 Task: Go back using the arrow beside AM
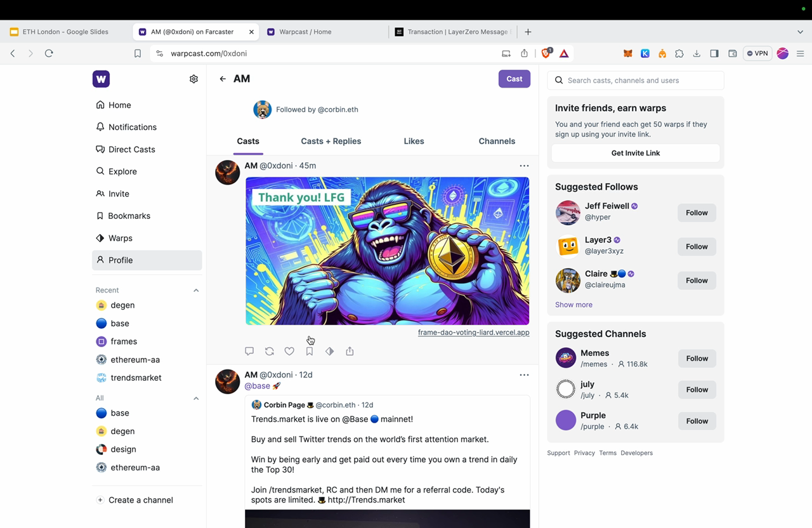pos(223,79)
